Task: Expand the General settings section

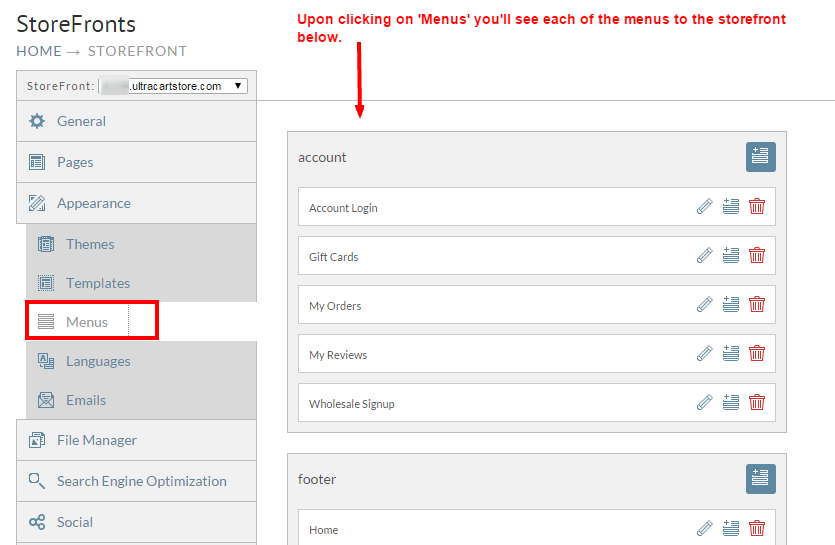Action: [x=136, y=121]
